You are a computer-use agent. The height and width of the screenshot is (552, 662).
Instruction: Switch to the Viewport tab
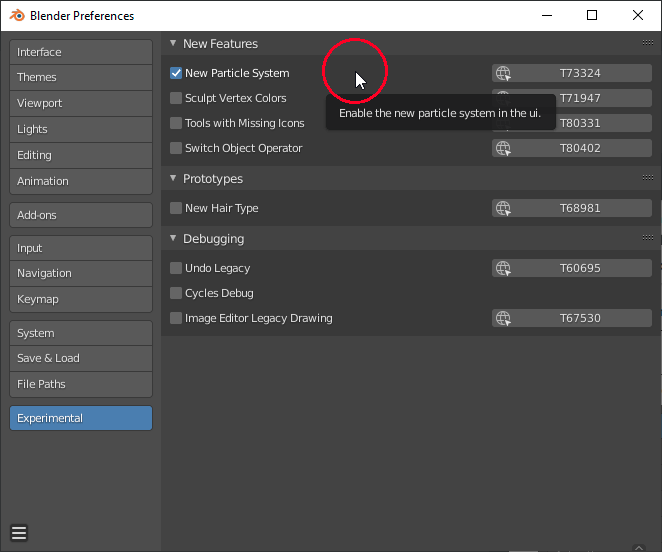pyautogui.click(x=81, y=103)
